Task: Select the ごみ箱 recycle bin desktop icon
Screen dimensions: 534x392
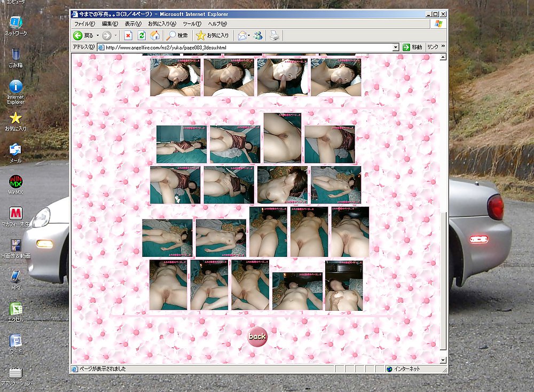Action: (x=16, y=57)
